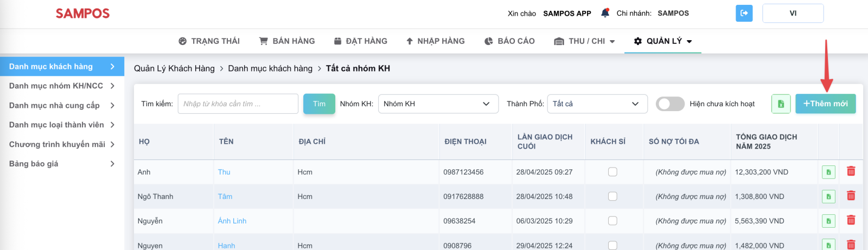Click the blue logout icon button
The width and height of the screenshot is (868, 250).
744,13
